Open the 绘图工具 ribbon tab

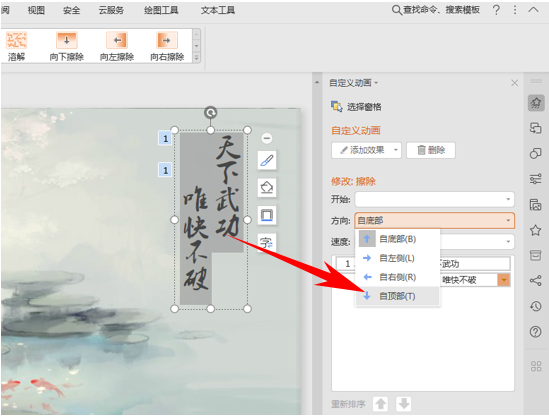click(161, 10)
